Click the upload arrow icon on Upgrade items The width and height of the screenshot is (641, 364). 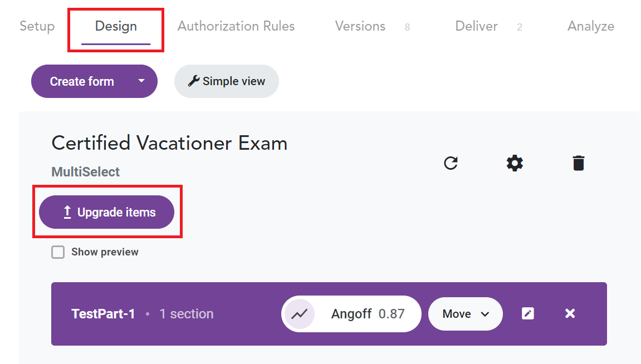[x=67, y=212]
